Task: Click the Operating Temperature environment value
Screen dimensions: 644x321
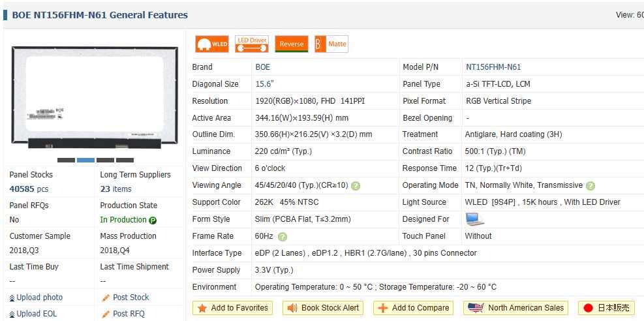Action: (376, 287)
